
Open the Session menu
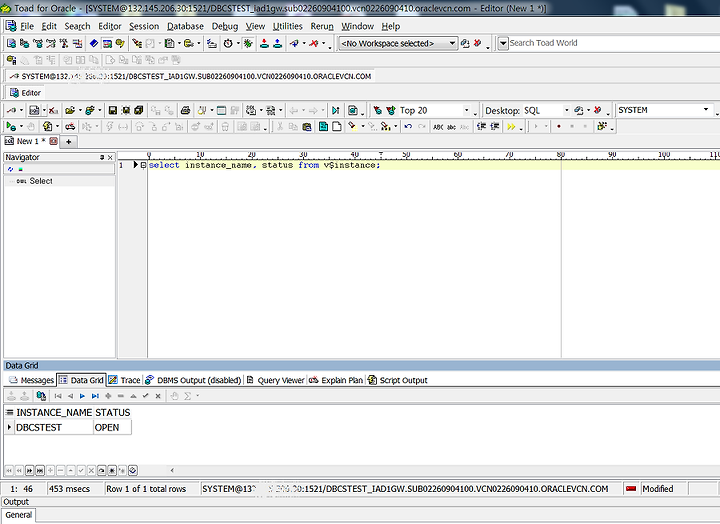click(144, 26)
